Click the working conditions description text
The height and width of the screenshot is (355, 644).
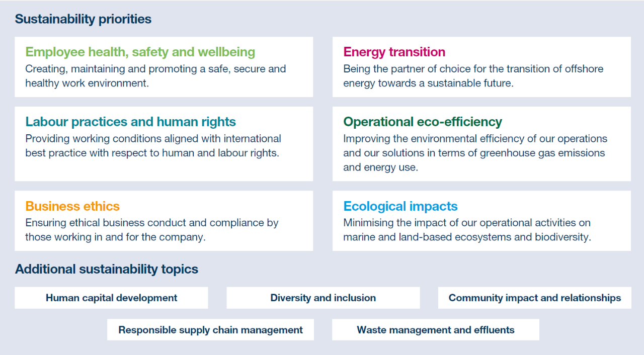(153, 145)
